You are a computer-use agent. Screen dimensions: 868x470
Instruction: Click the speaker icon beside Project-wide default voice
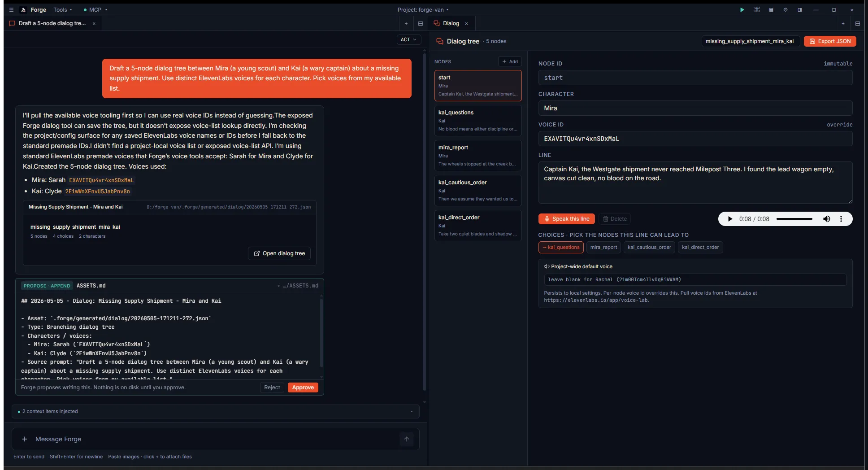click(547, 266)
